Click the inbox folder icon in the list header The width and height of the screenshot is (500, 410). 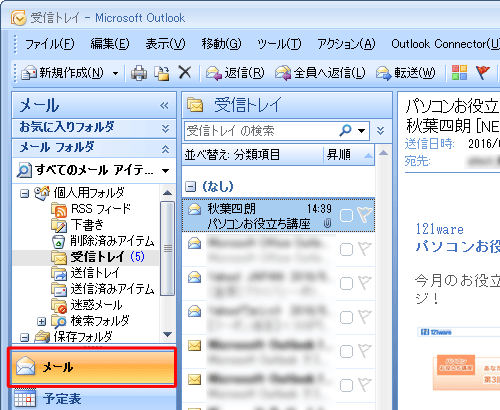[195, 105]
